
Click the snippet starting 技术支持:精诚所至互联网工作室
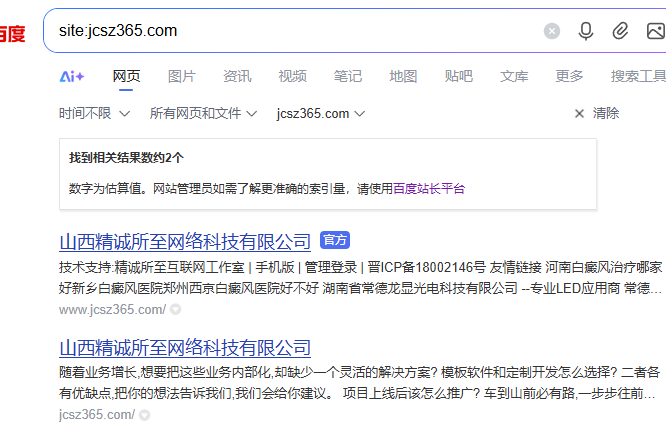(360, 278)
